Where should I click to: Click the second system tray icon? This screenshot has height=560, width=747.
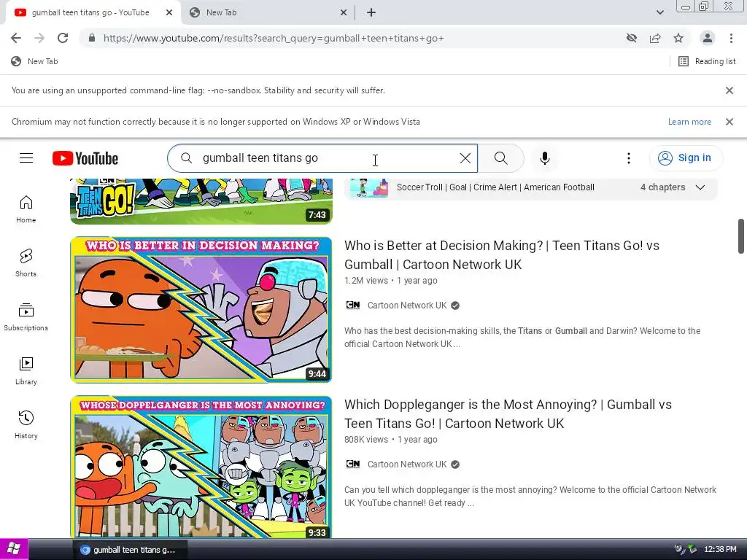(x=692, y=550)
